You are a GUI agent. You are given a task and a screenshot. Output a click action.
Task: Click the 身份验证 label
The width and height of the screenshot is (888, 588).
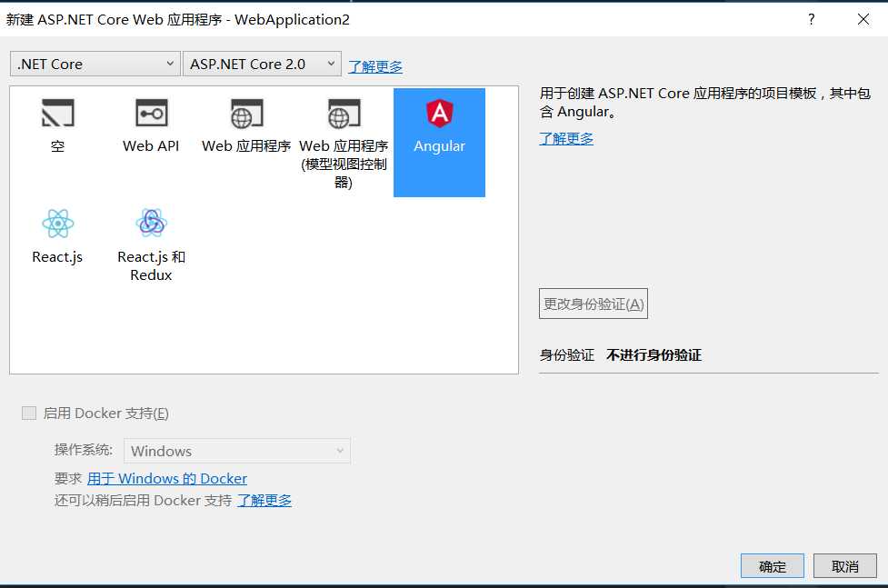tap(567, 355)
